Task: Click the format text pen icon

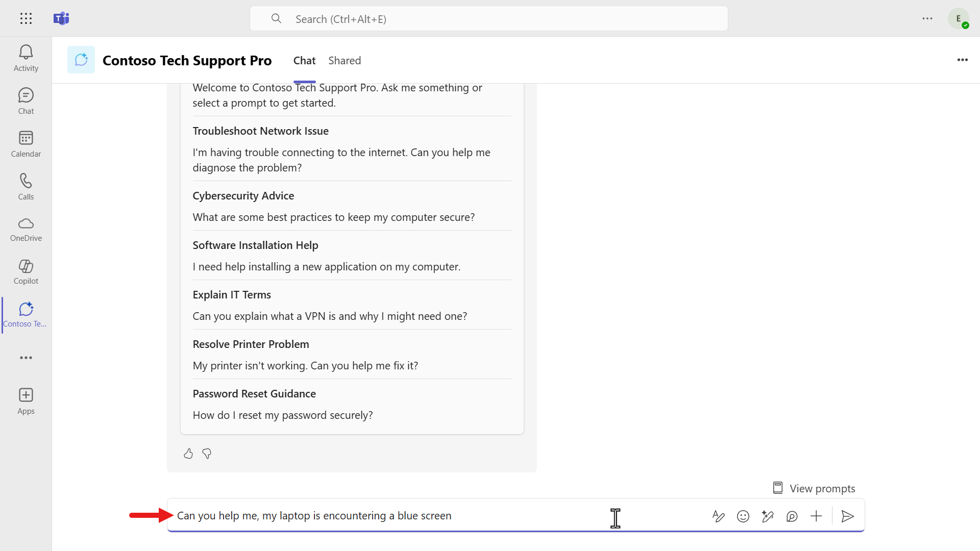Action: (718, 516)
